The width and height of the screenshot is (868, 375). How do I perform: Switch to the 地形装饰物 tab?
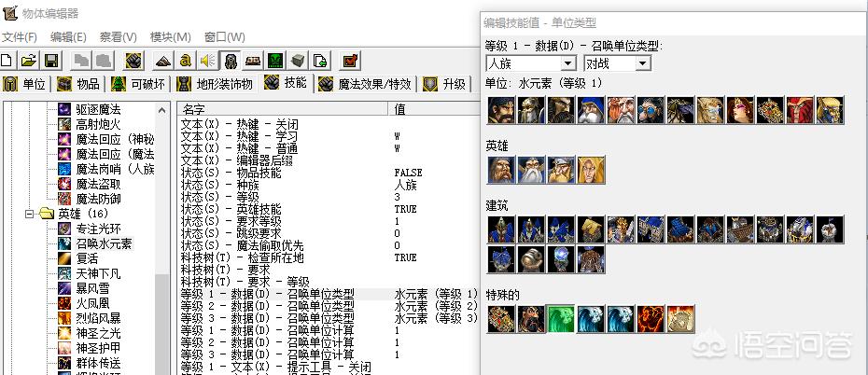(x=216, y=84)
